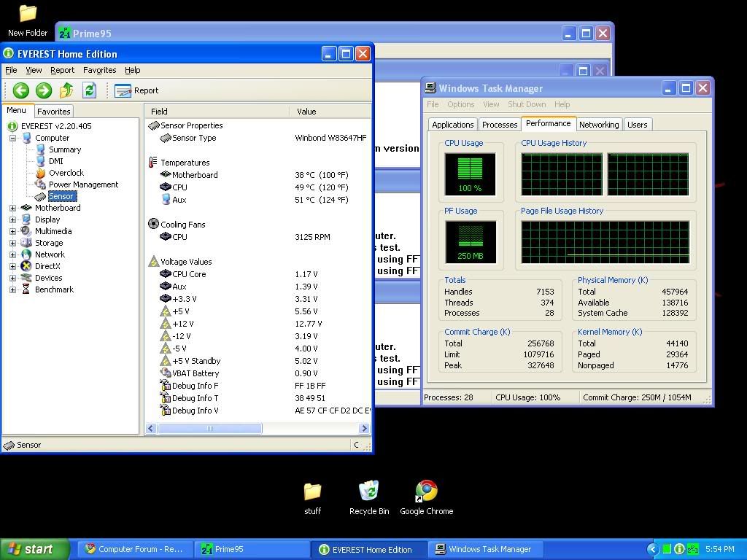The height and width of the screenshot is (560, 747).
Task: Refresh the sensor readings in EVEREST
Action: point(89,90)
